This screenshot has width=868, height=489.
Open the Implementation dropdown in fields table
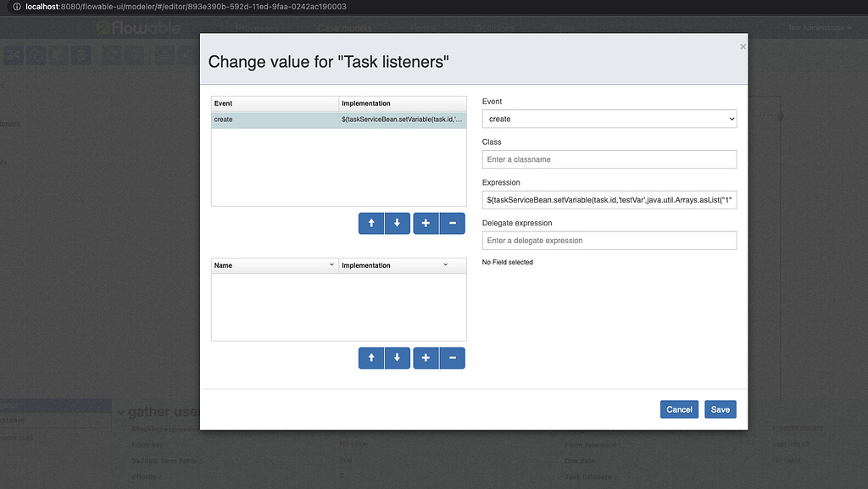[x=446, y=264]
